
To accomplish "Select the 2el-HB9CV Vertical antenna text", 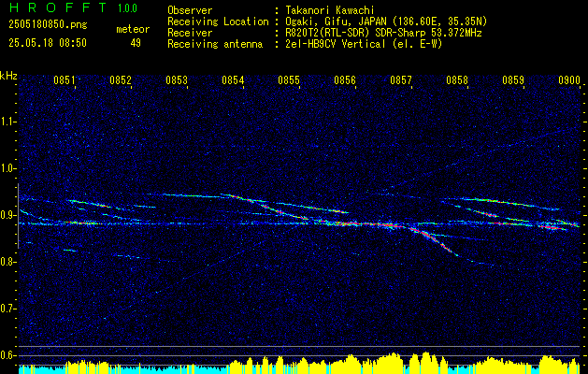I will 364,44.
